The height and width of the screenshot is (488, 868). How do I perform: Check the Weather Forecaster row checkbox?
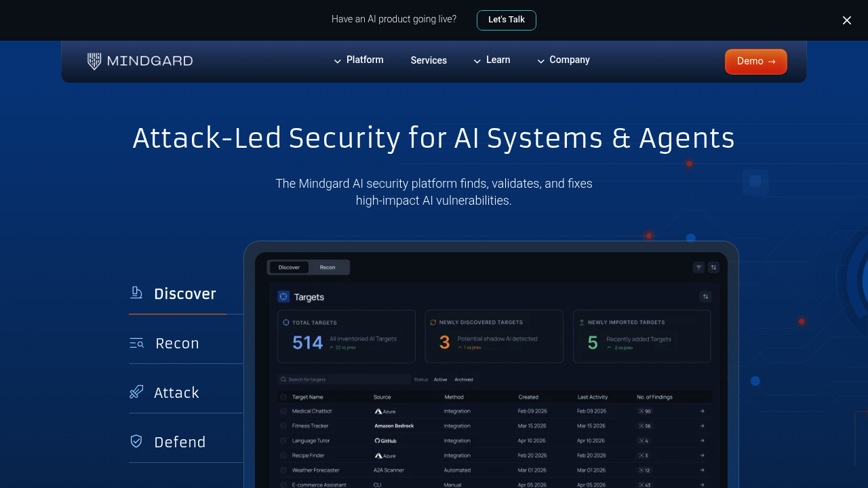click(x=283, y=470)
